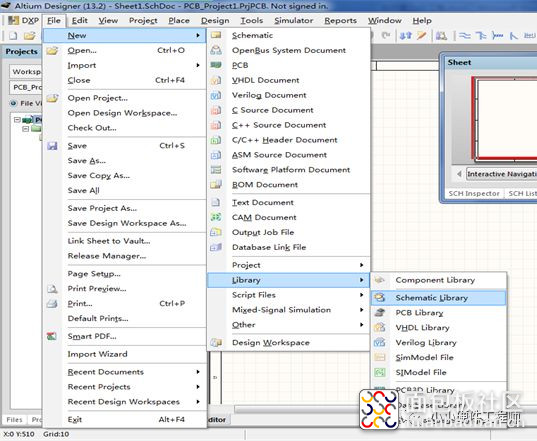Click the PCB Library icon
Viewport: 537px width, 441px height.
coord(379,313)
